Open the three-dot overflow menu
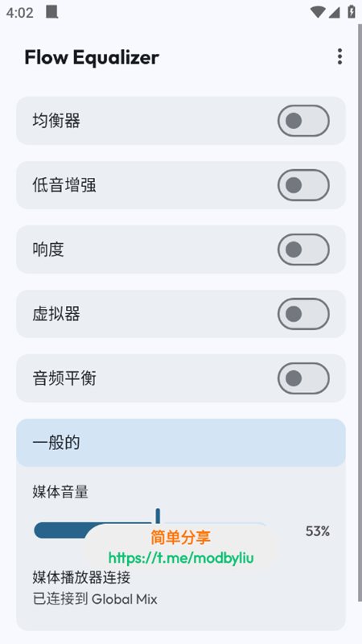The image size is (362, 644). click(339, 56)
